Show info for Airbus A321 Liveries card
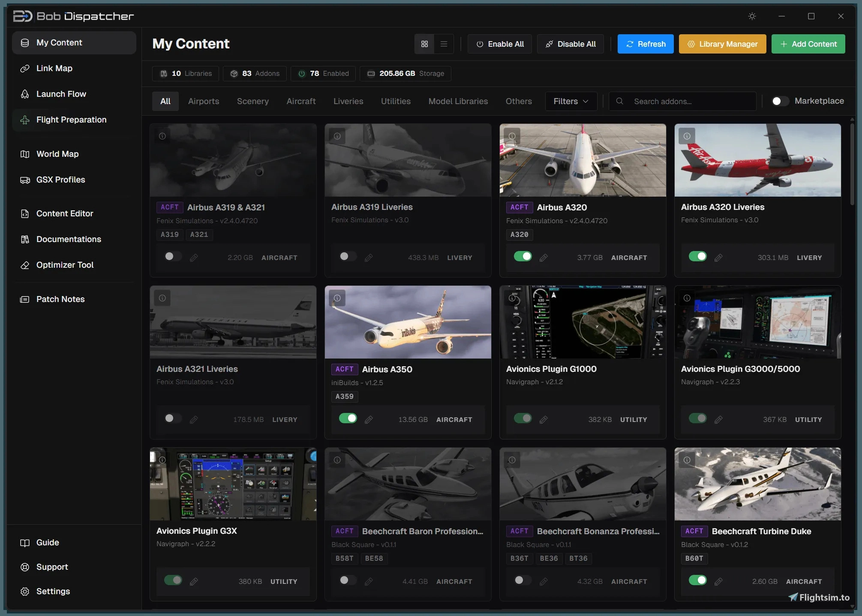Screen dimensions: 862x616 point(162,298)
